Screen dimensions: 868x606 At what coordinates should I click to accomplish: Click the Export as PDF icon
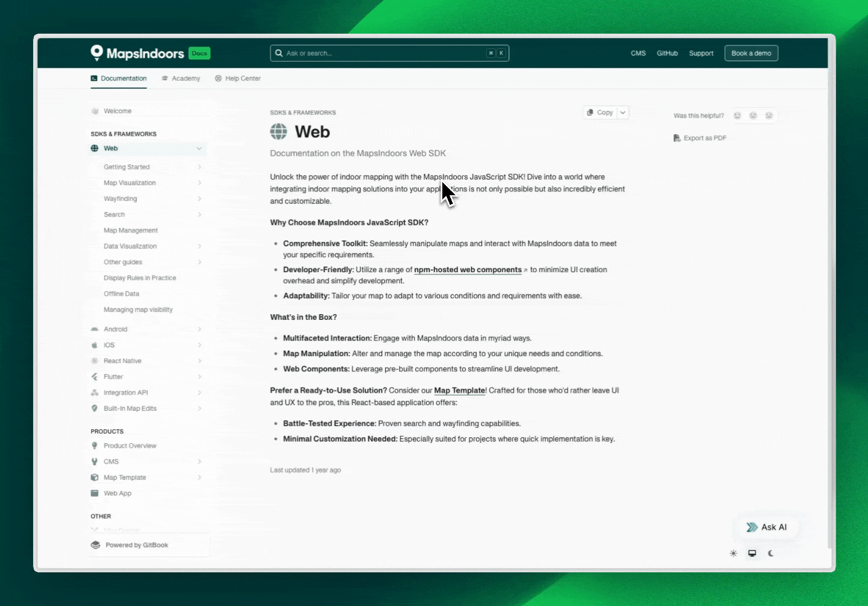(x=677, y=138)
